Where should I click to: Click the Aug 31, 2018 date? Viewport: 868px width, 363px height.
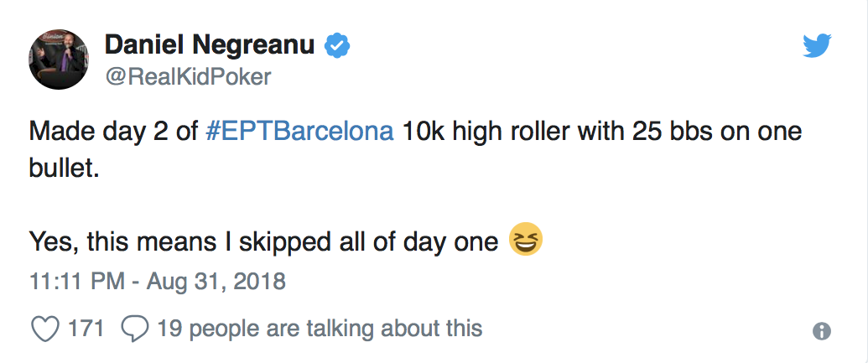216,281
